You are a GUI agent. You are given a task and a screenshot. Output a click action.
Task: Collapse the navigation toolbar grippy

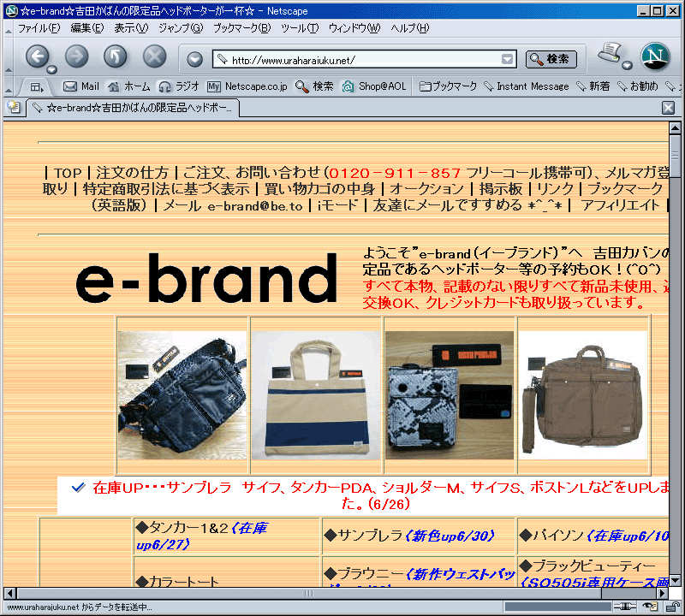point(9,56)
